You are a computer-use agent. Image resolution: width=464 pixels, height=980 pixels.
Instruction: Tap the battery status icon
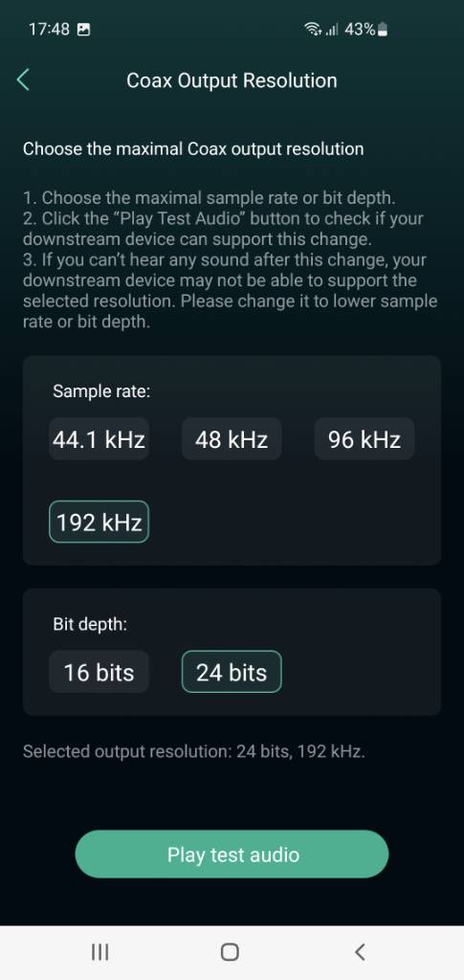coord(384,30)
